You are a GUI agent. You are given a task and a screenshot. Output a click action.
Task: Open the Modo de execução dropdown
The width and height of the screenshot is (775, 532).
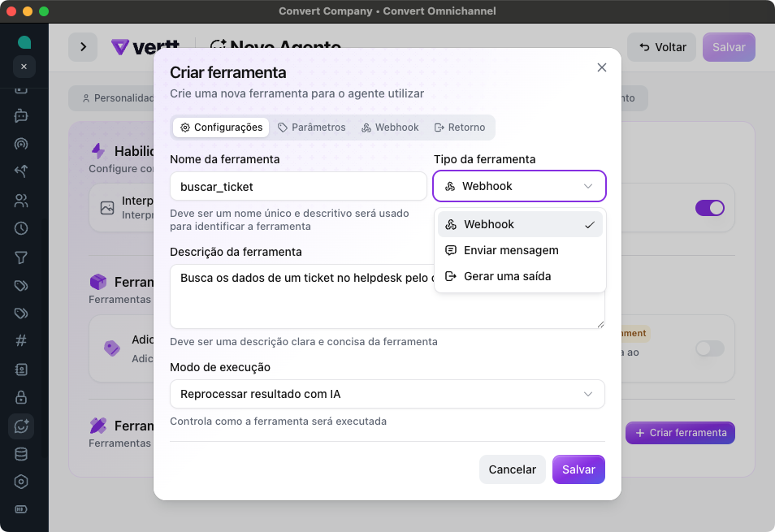pos(387,394)
